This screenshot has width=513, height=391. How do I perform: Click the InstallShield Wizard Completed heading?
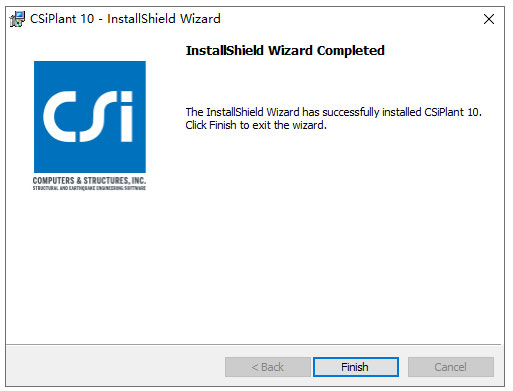click(x=285, y=51)
